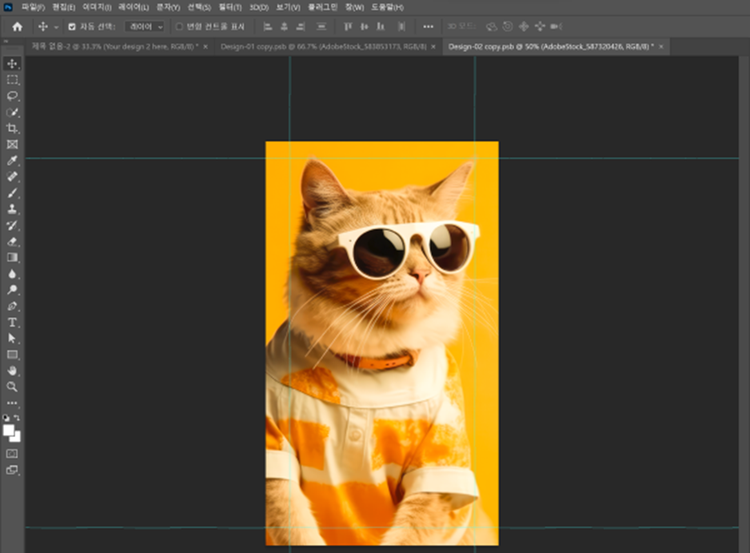Toggle Quick Mask mode icon
This screenshot has width=750, height=553.
tap(13, 453)
